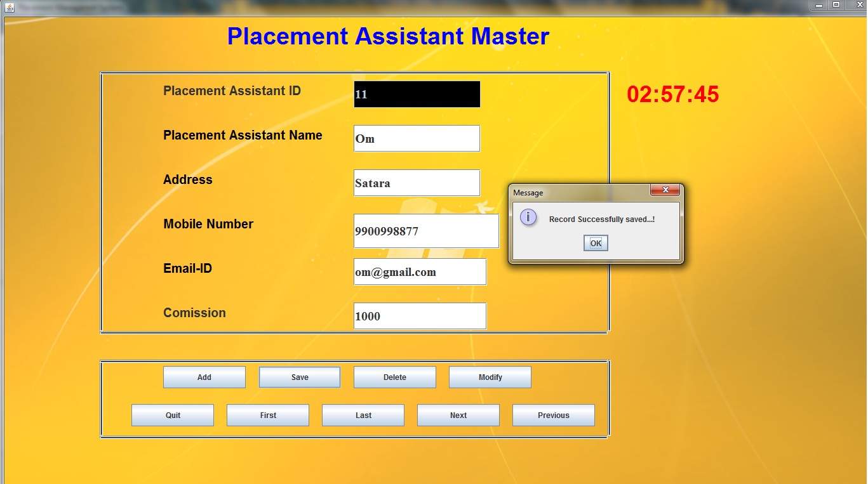The width and height of the screenshot is (868, 484).
Task: Click the Save button
Action: 299,377
